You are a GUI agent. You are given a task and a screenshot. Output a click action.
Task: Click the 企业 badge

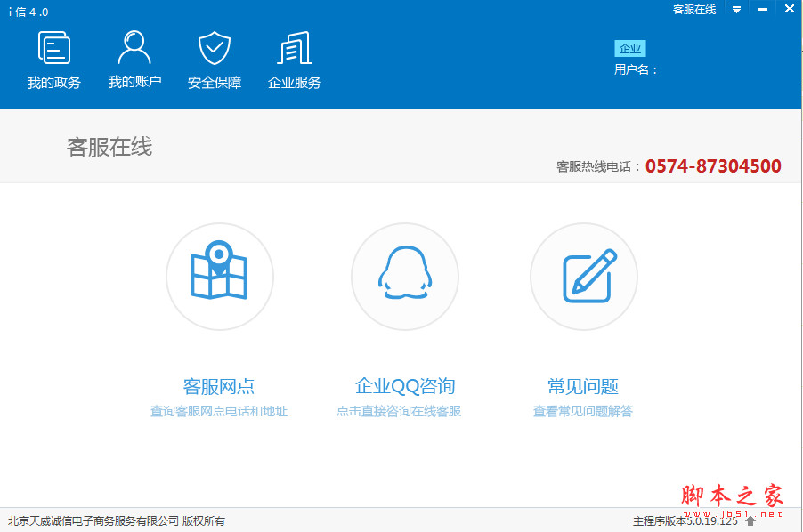[x=630, y=49]
